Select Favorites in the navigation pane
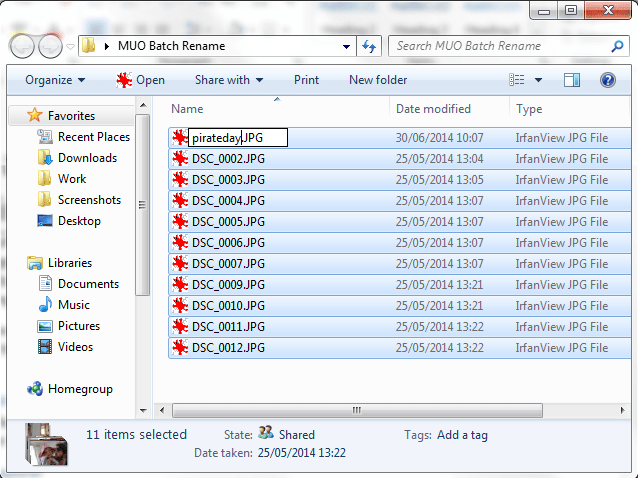This screenshot has width=638, height=478. 71,116
